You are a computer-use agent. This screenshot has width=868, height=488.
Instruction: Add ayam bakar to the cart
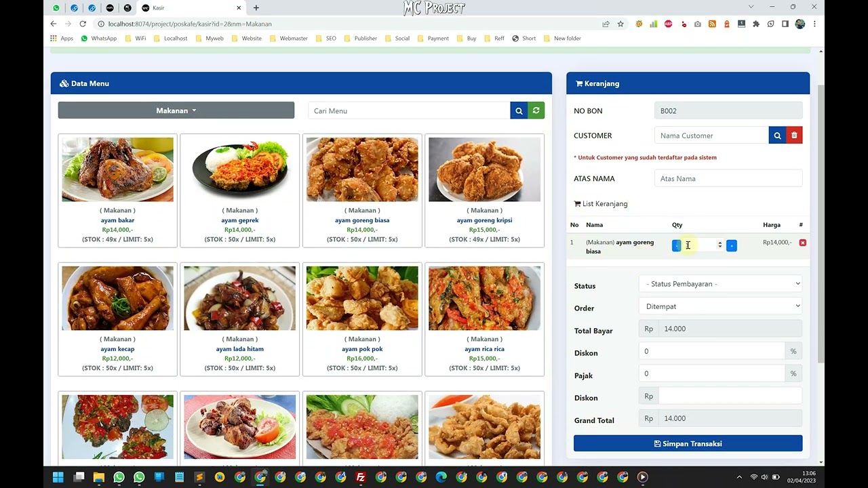[x=117, y=190]
